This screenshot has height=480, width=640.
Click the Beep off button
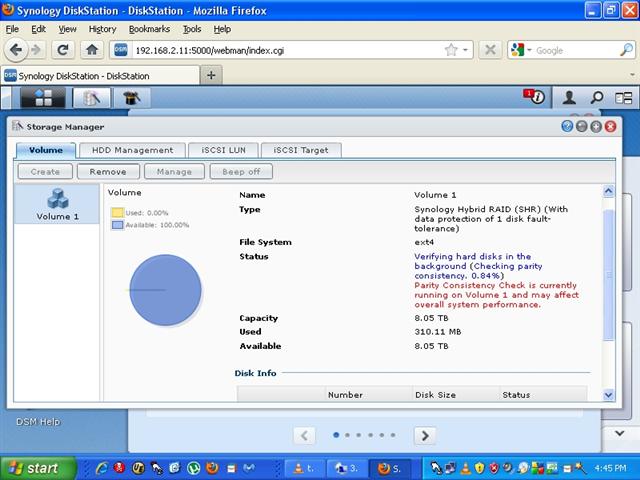tap(241, 172)
